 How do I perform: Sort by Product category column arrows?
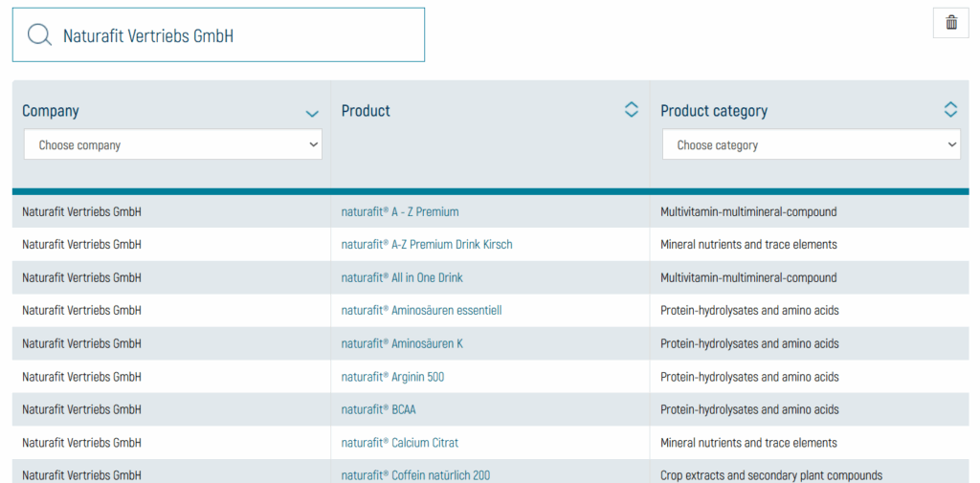(x=950, y=110)
